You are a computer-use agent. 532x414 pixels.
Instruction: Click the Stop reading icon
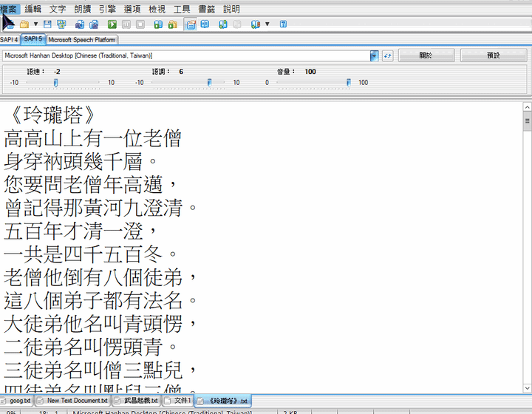coord(140,24)
